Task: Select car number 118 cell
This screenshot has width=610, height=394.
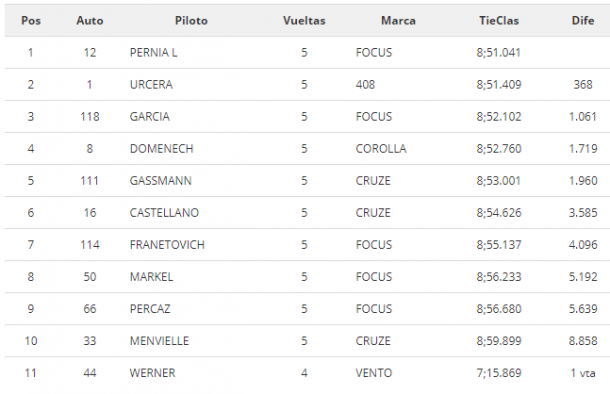Action: click(90, 117)
